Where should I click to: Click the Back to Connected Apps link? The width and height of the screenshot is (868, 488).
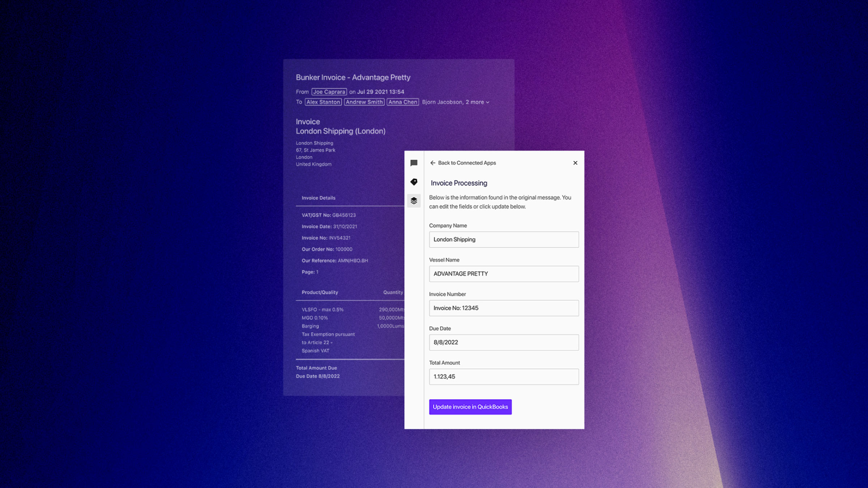[x=467, y=163]
